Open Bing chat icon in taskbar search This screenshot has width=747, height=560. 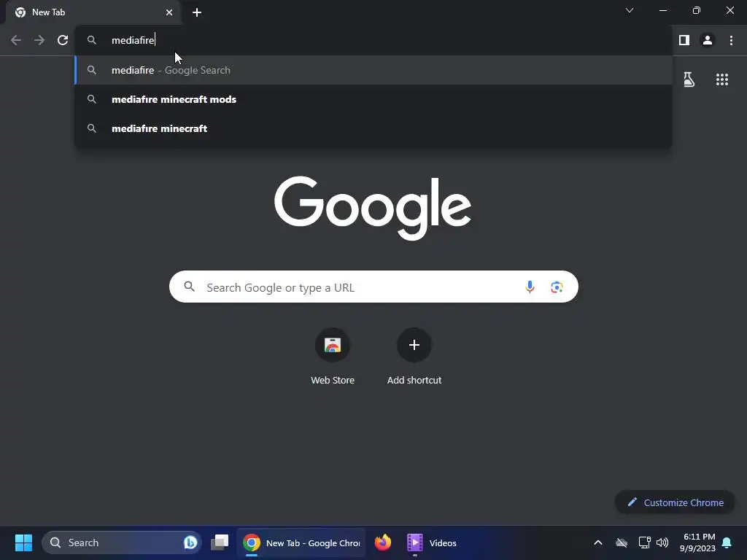(190, 542)
